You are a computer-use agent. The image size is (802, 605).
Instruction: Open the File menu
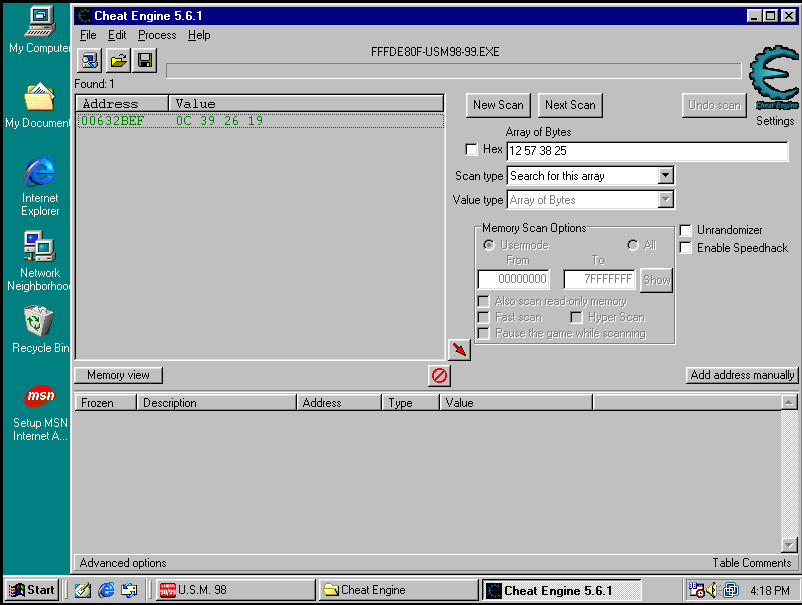[88, 35]
